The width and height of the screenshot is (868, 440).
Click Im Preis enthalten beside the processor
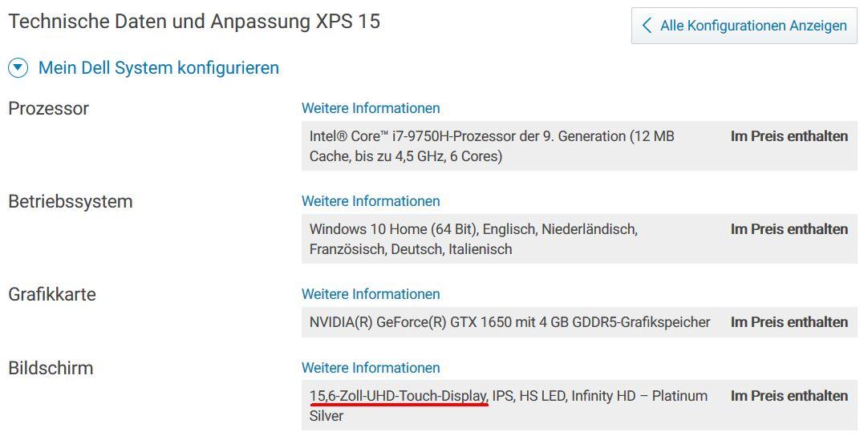pos(789,136)
